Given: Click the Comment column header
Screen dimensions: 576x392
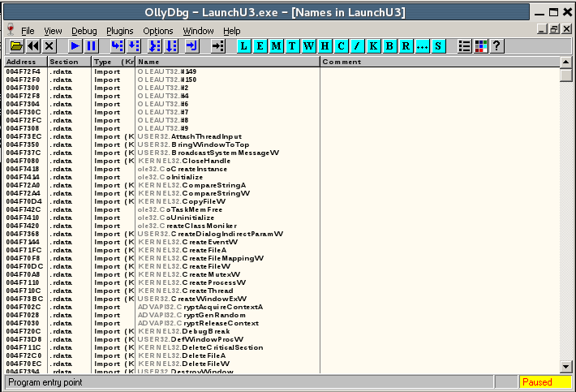Looking at the screenshot, I should click(x=440, y=62).
